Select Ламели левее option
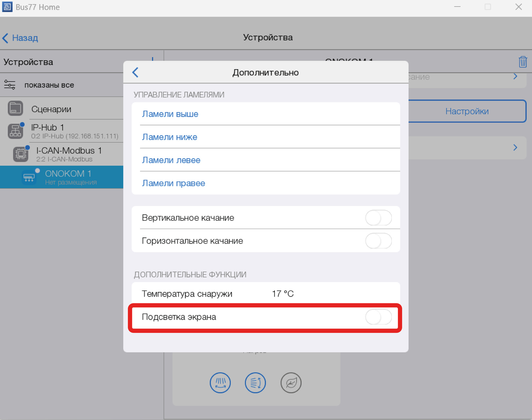 coord(171,160)
